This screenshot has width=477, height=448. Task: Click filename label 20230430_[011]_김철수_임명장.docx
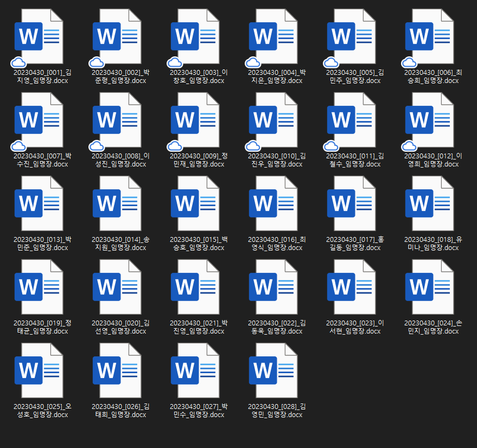pos(355,160)
